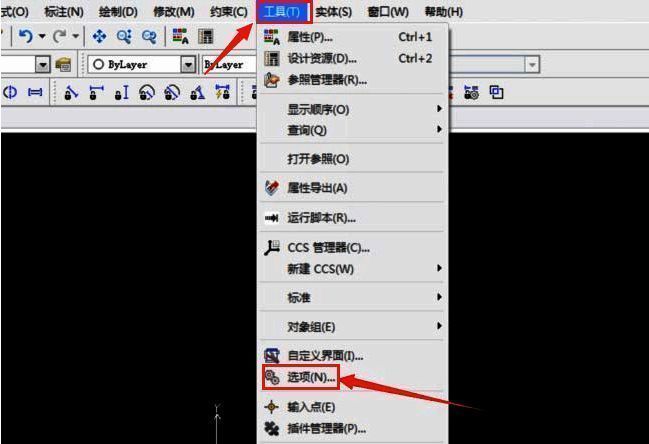
Task: Open Design Resources icon in toolbar
Action: click(x=206, y=36)
